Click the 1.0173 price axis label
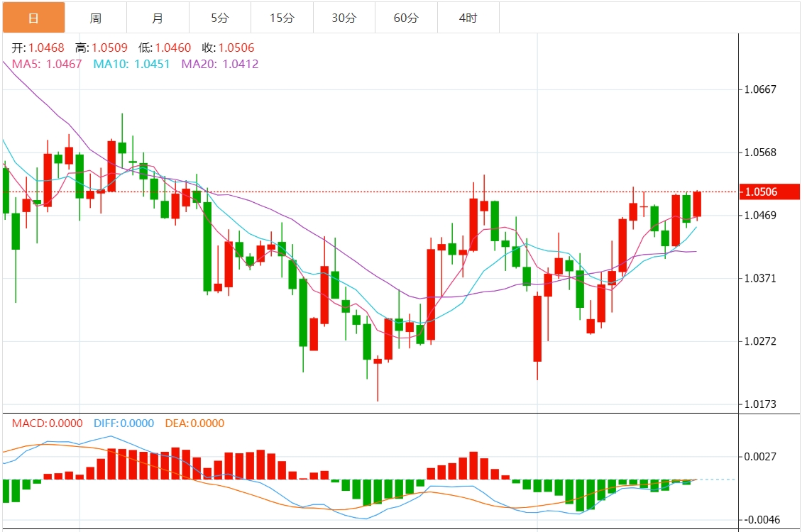Viewport: 807px width, 532px height. (x=760, y=404)
